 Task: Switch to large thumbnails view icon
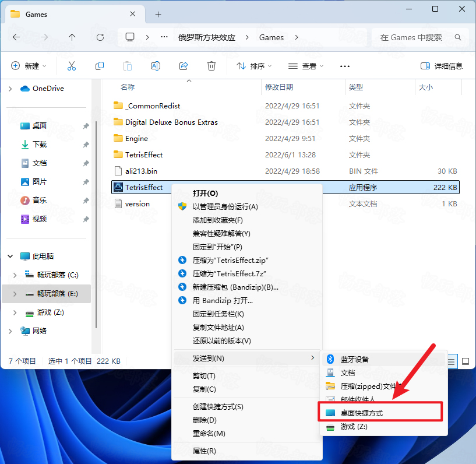pyautogui.click(x=466, y=361)
